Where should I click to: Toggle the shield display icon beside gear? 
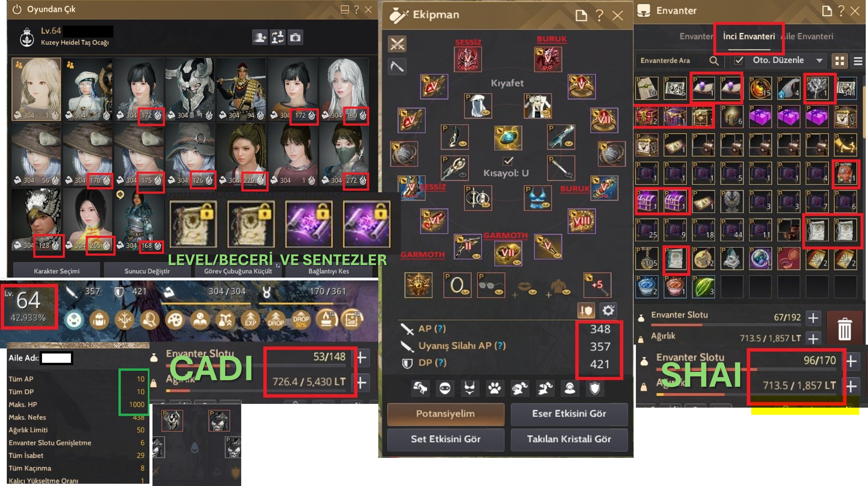586,310
